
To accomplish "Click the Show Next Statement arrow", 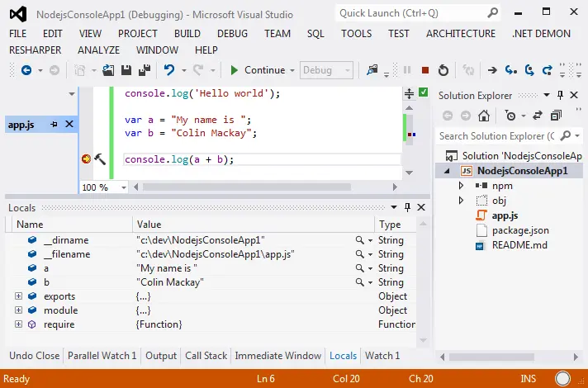I will pyautogui.click(x=492, y=70).
